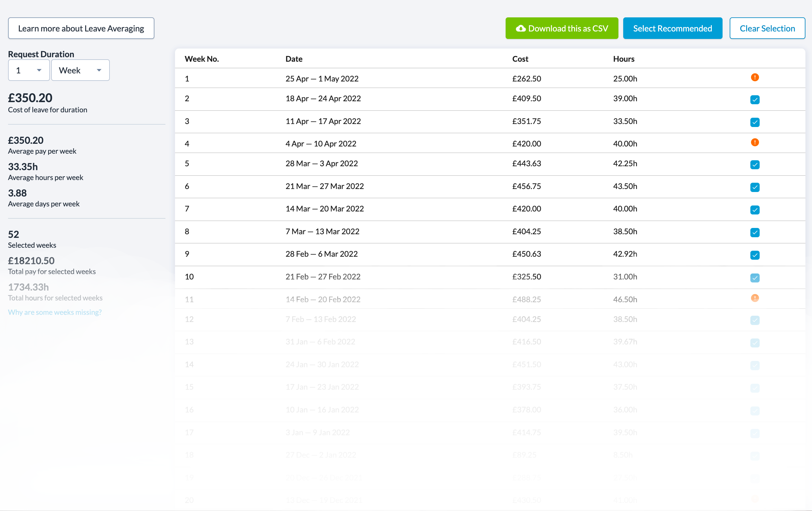Uncheck week 8 costing £404.25
The image size is (812, 511).
[x=755, y=232]
